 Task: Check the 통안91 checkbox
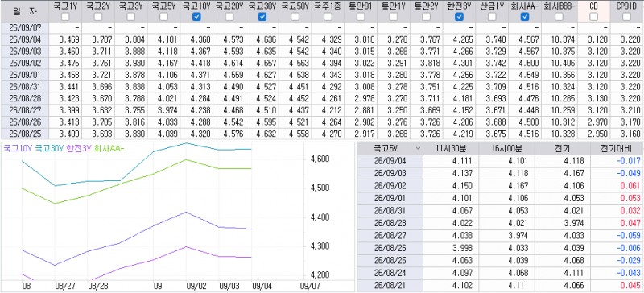pos(361,17)
